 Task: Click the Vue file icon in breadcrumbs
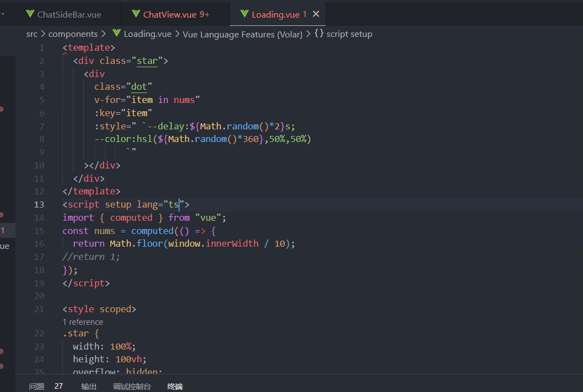[x=116, y=34]
